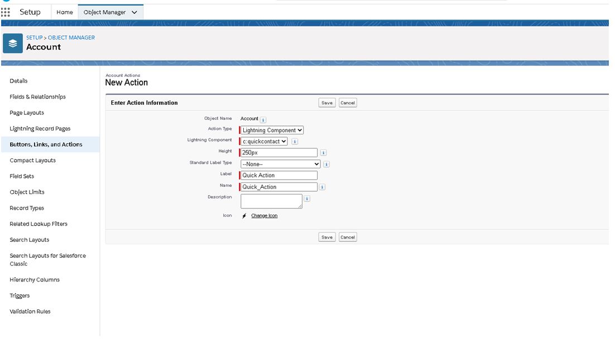Click the Account object value text
615x364 pixels.
249,119
